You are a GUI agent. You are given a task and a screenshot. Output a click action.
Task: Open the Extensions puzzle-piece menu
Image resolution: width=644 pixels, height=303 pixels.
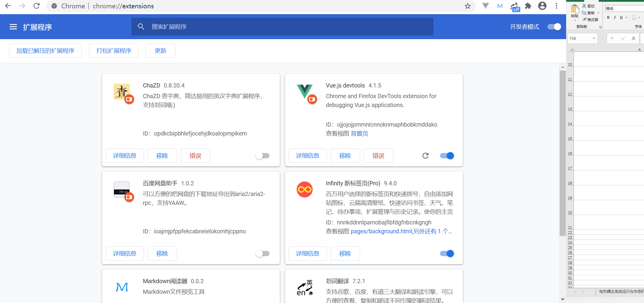(528, 6)
